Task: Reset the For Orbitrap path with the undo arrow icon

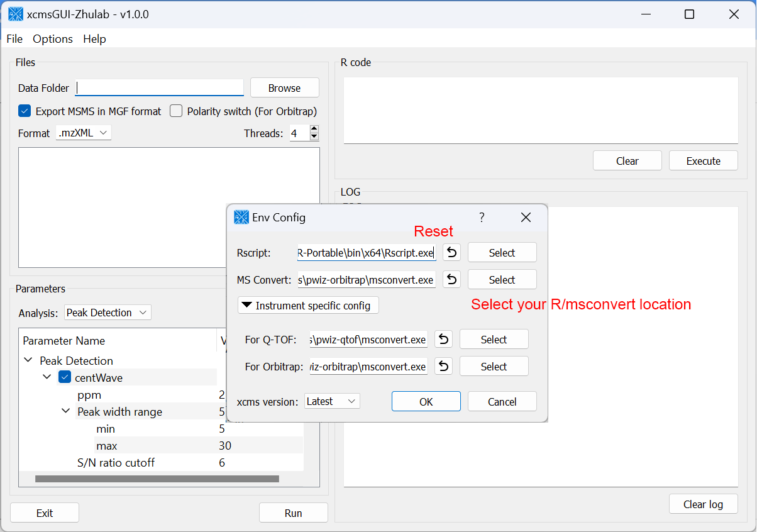Action: 443,367
